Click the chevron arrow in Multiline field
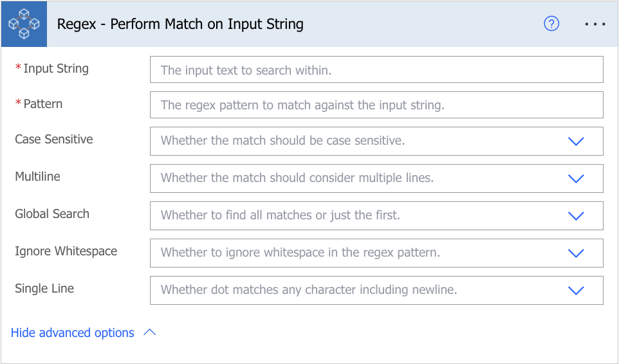 click(x=576, y=179)
